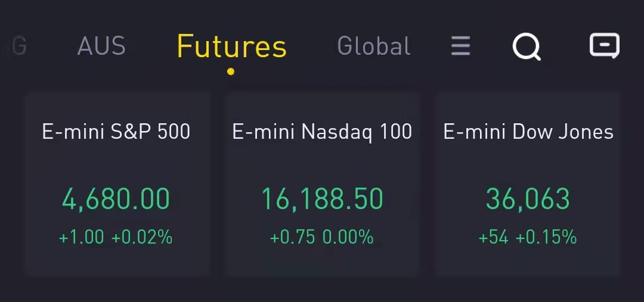Tap the yellow dot under Futures
Screen dimensions: 644x302
tap(231, 72)
